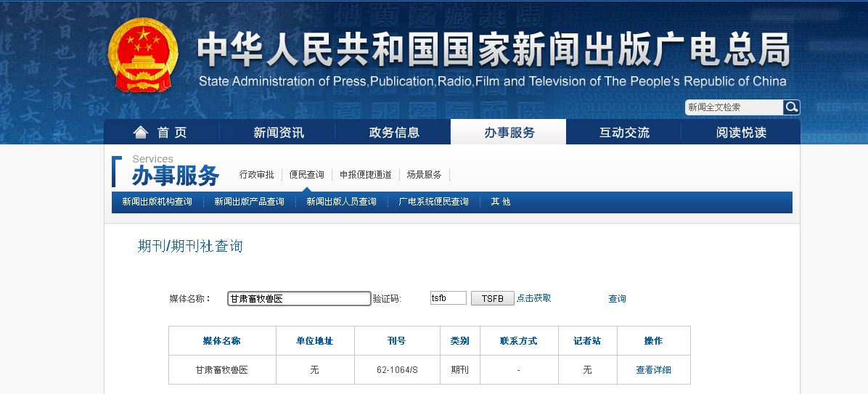Click the 甘肃畜牧兽医 table cell

pyautogui.click(x=222, y=369)
